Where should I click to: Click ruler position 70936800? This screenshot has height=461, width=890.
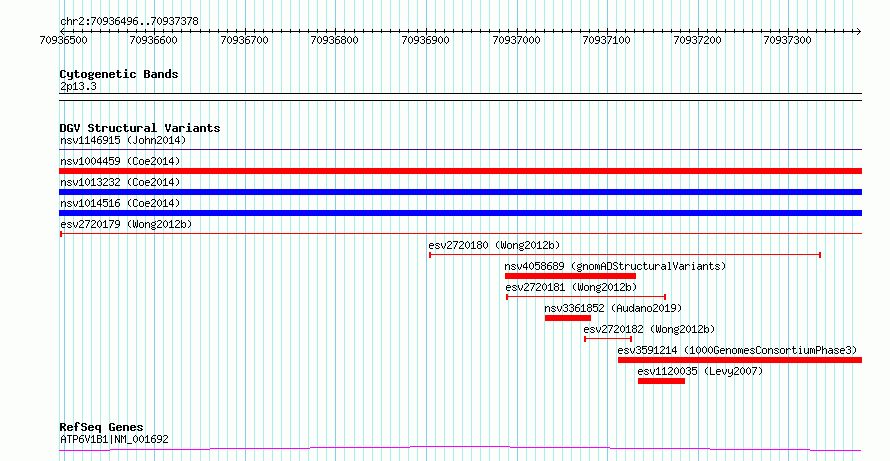[335, 40]
